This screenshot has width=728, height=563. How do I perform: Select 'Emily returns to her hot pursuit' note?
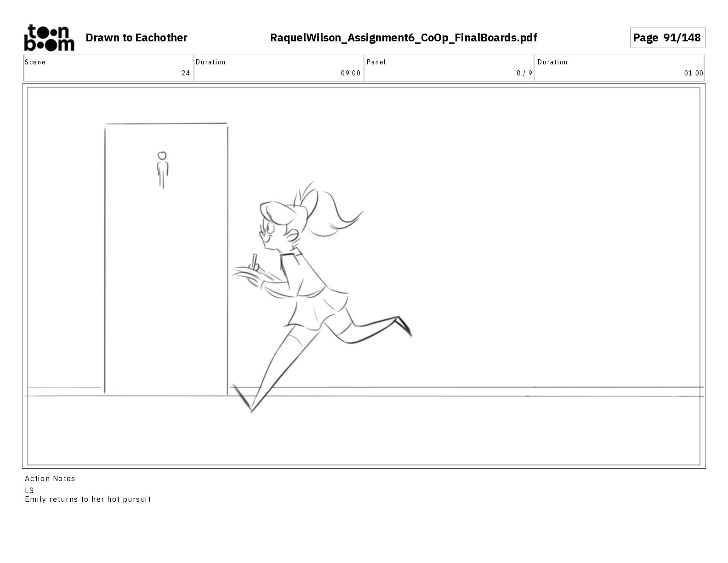pos(88,500)
